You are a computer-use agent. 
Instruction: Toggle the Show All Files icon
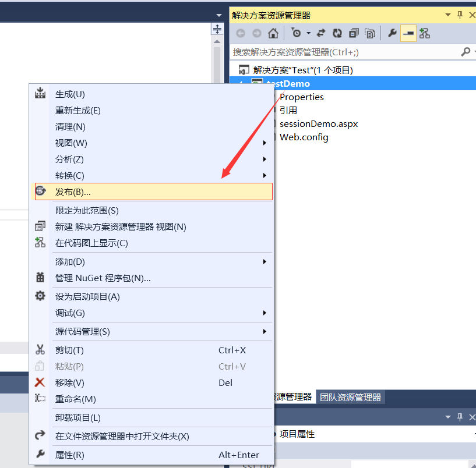pyautogui.click(x=370, y=33)
